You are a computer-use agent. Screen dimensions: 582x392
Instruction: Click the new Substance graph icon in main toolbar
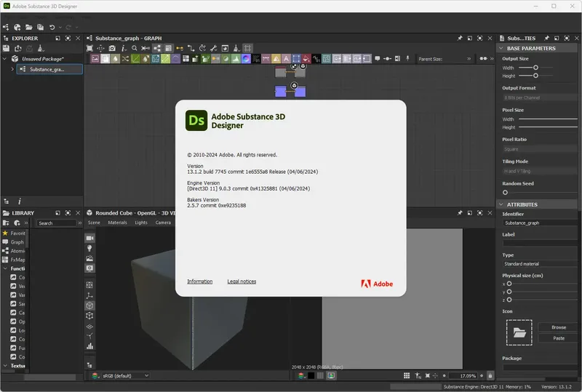coord(6,27)
